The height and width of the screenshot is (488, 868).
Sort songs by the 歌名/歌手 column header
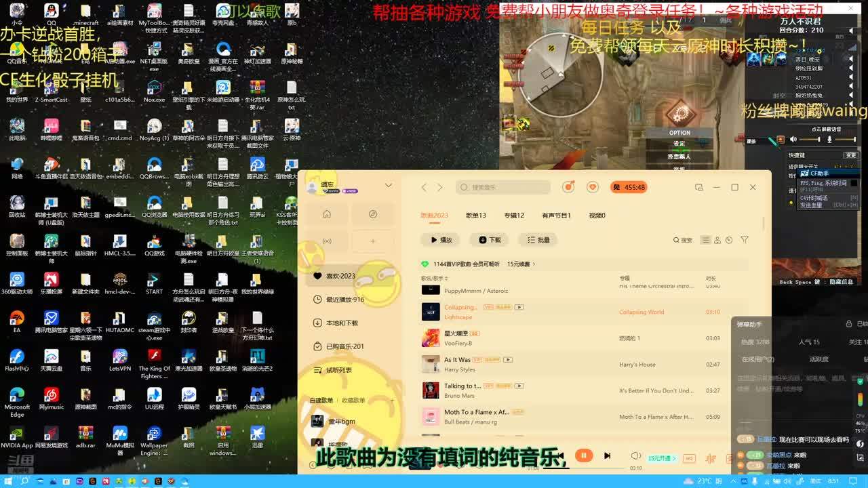pyautogui.click(x=434, y=279)
